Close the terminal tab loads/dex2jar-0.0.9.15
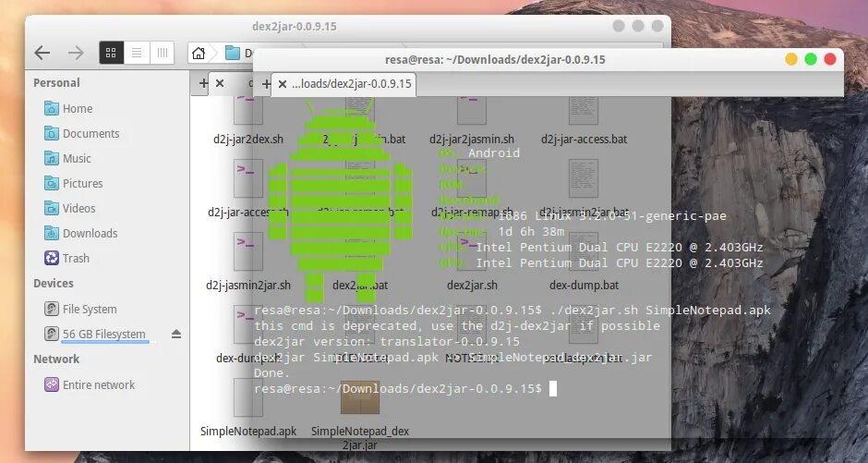Image resolution: width=868 pixels, height=463 pixels. (283, 84)
